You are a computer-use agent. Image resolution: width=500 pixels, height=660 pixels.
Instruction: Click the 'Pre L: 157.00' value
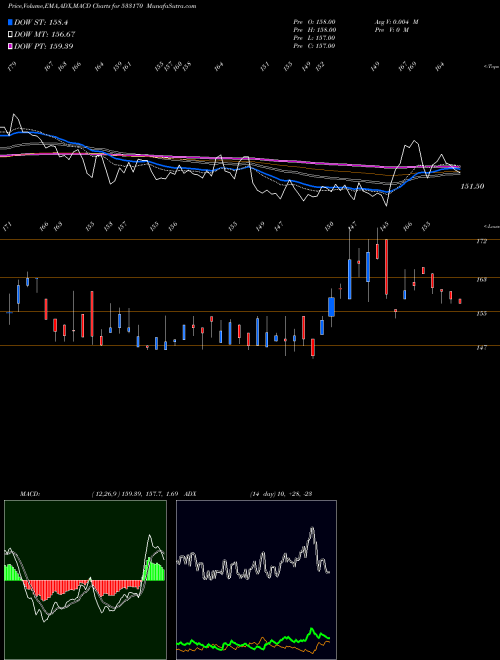314,38
